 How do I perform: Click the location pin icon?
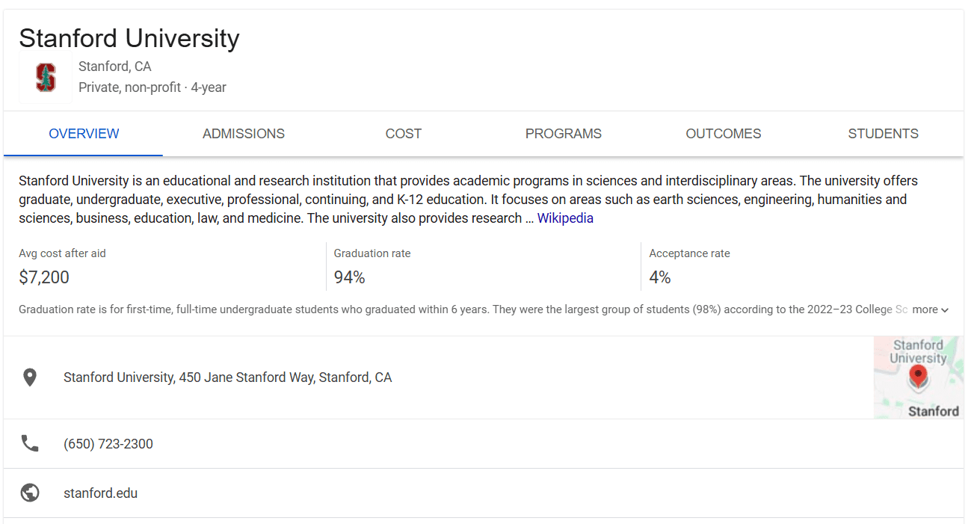pos(30,377)
